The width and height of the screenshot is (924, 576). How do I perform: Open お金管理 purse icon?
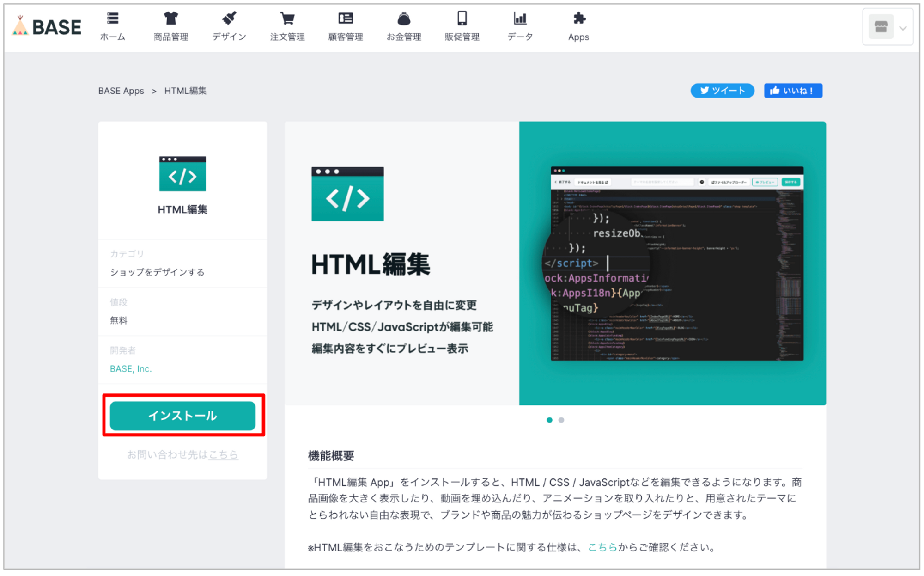click(x=404, y=18)
